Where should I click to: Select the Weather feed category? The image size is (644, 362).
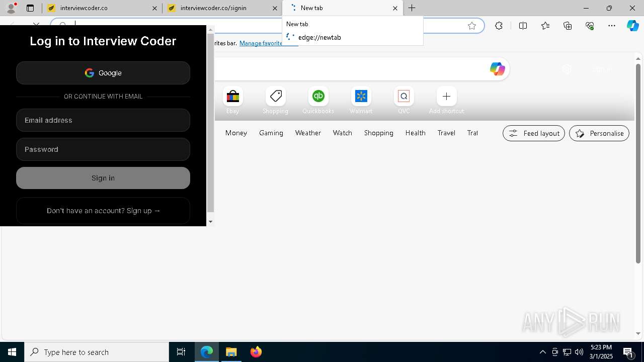pyautogui.click(x=308, y=133)
